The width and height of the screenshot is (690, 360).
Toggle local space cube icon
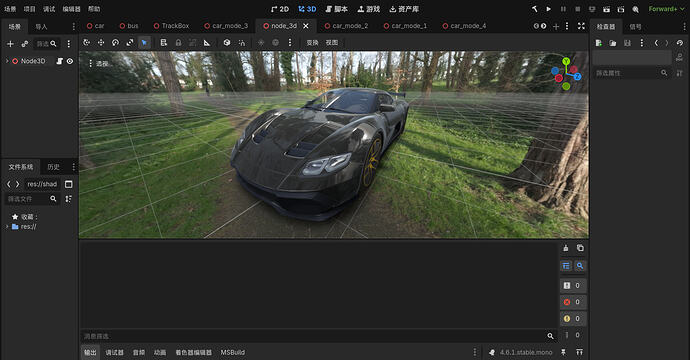pyautogui.click(x=227, y=43)
